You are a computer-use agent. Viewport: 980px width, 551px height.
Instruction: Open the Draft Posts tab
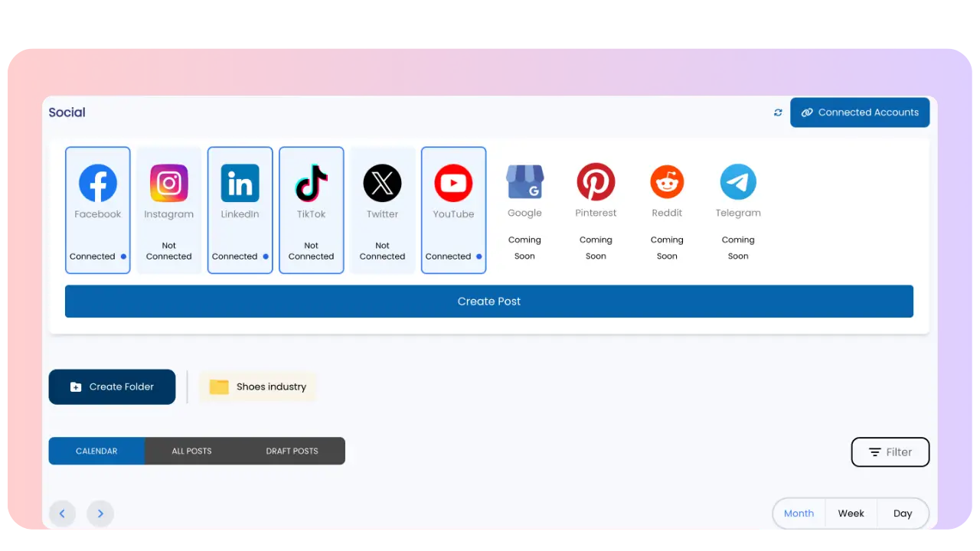(x=292, y=451)
